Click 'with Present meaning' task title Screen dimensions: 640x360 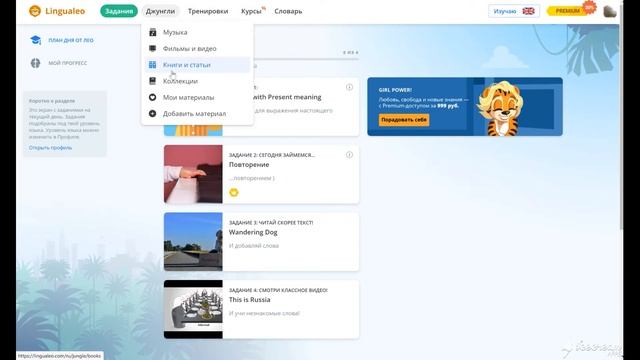tap(287, 97)
